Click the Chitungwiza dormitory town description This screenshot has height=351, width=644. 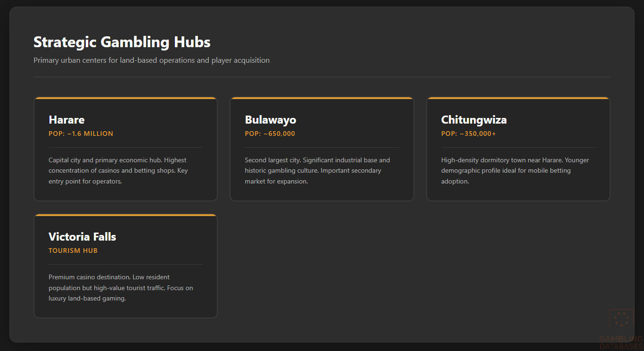515,171
